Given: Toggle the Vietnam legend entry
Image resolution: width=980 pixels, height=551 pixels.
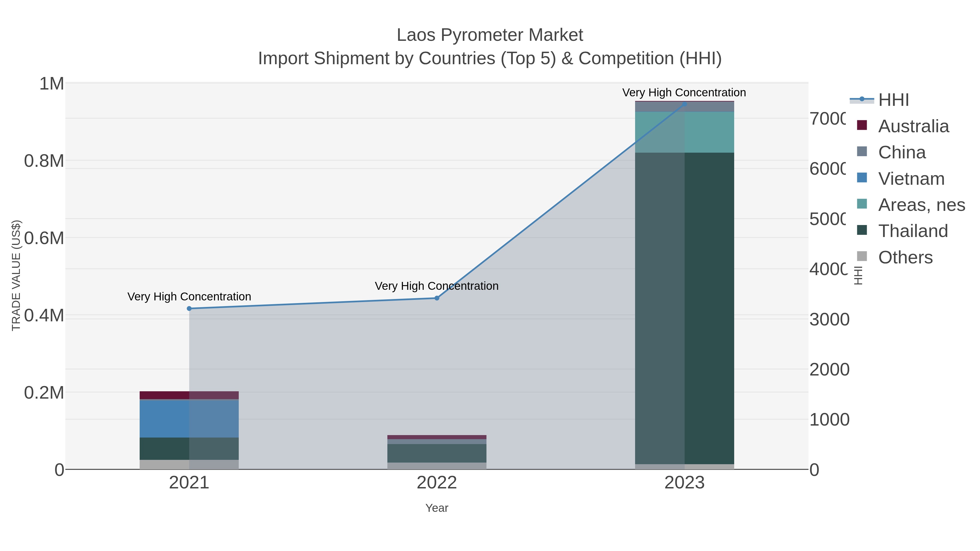Looking at the screenshot, I should [901, 179].
